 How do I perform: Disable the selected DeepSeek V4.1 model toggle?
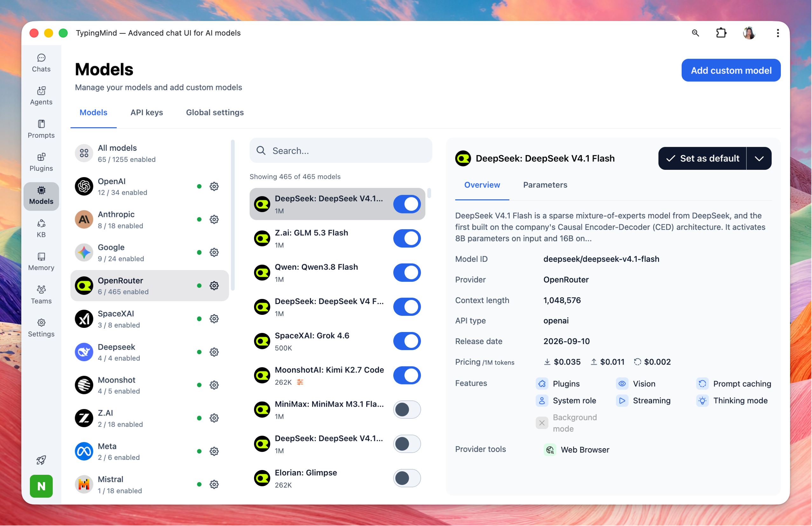[x=407, y=204]
